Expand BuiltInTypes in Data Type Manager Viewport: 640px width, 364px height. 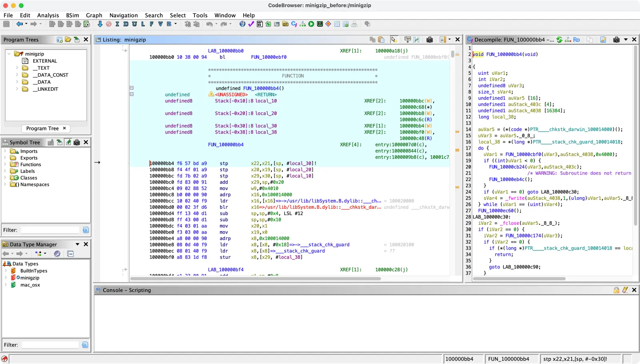pyautogui.click(x=6, y=271)
